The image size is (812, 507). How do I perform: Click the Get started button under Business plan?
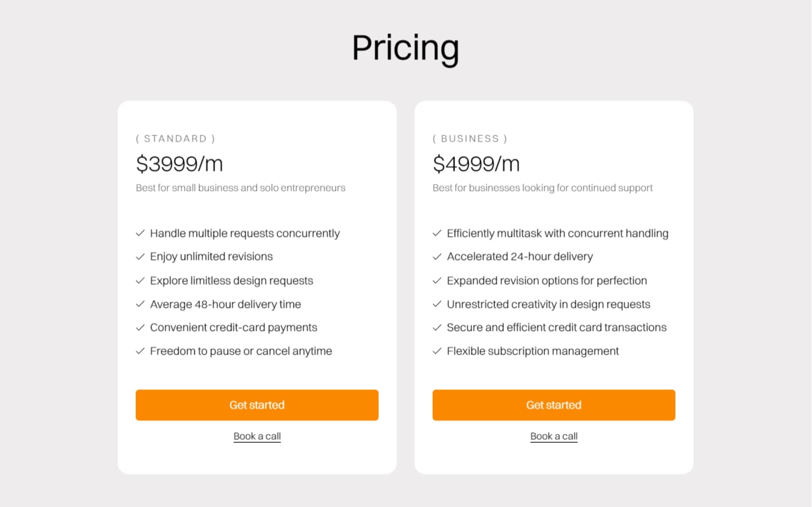coord(553,405)
